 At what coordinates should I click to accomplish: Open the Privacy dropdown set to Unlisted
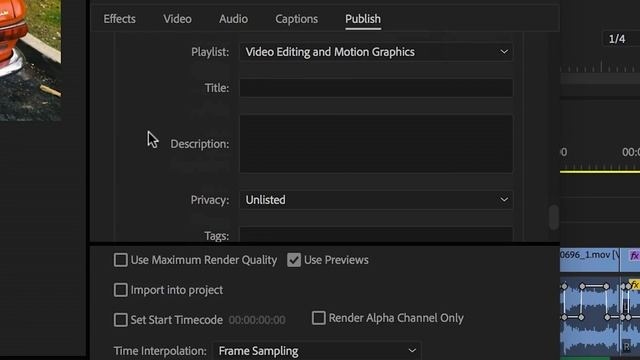point(376,200)
